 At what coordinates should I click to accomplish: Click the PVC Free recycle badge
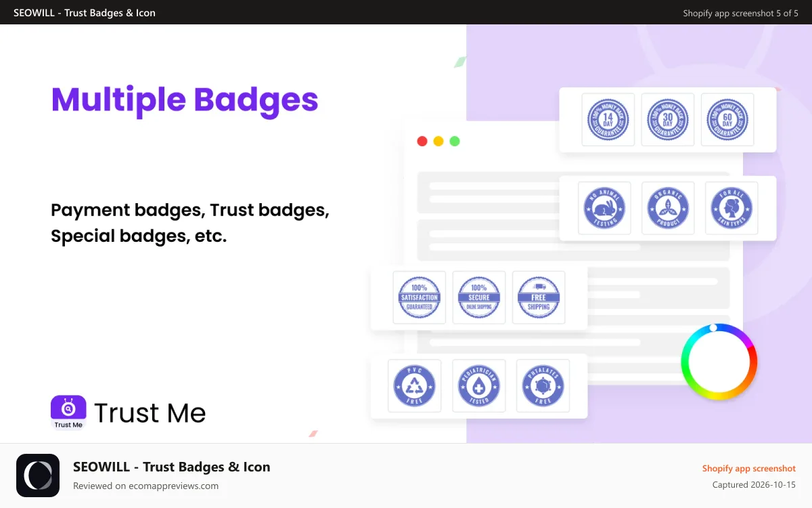[415, 385]
